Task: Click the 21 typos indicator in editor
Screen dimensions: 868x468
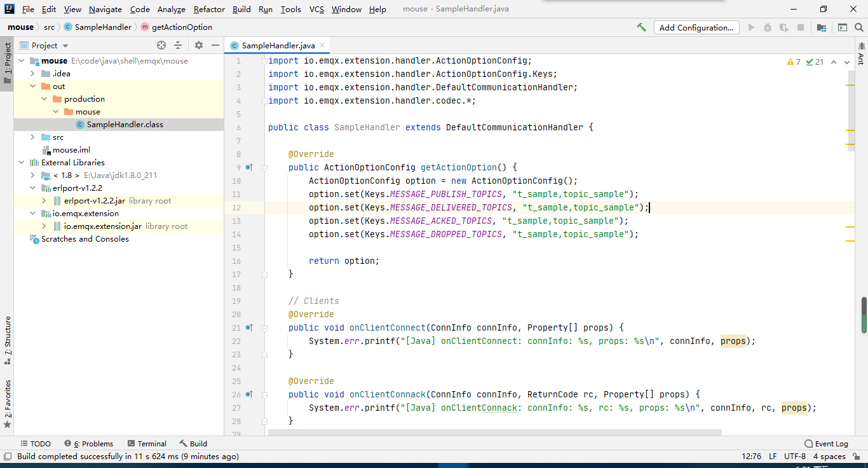Action: pyautogui.click(x=815, y=62)
